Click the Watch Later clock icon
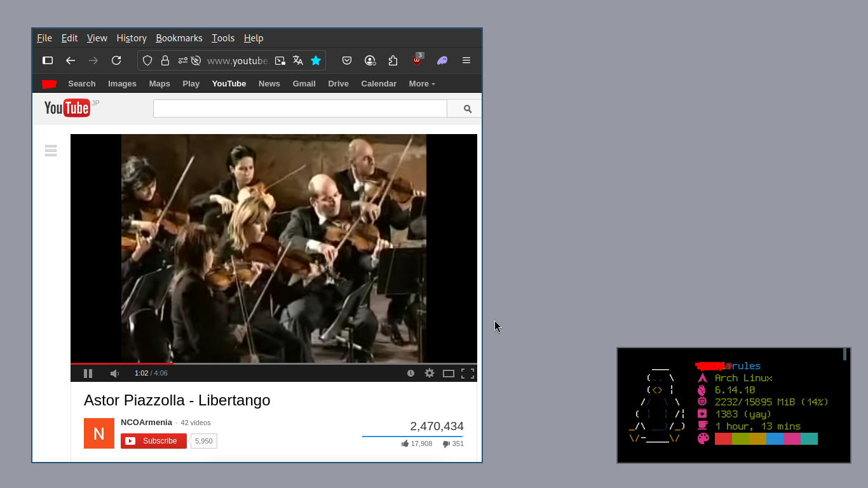Viewport: 868px width, 488px height. tap(410, 374)
